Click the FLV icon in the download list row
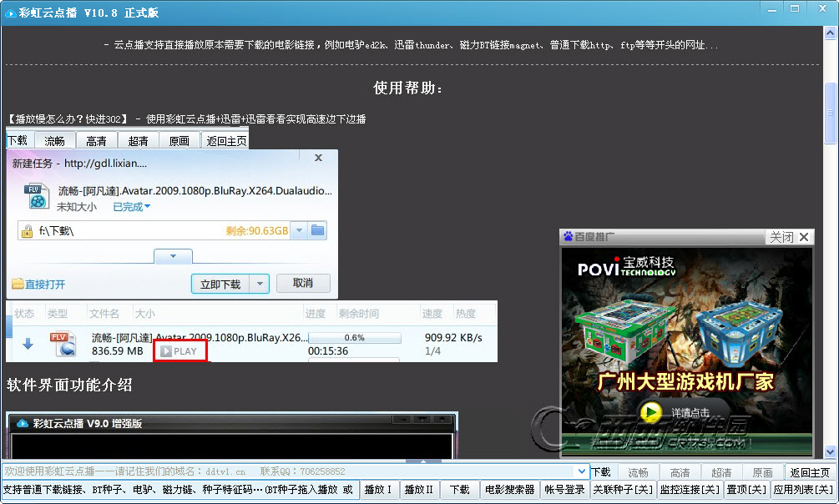Screen dimensions: 839x504 point(63,344)
